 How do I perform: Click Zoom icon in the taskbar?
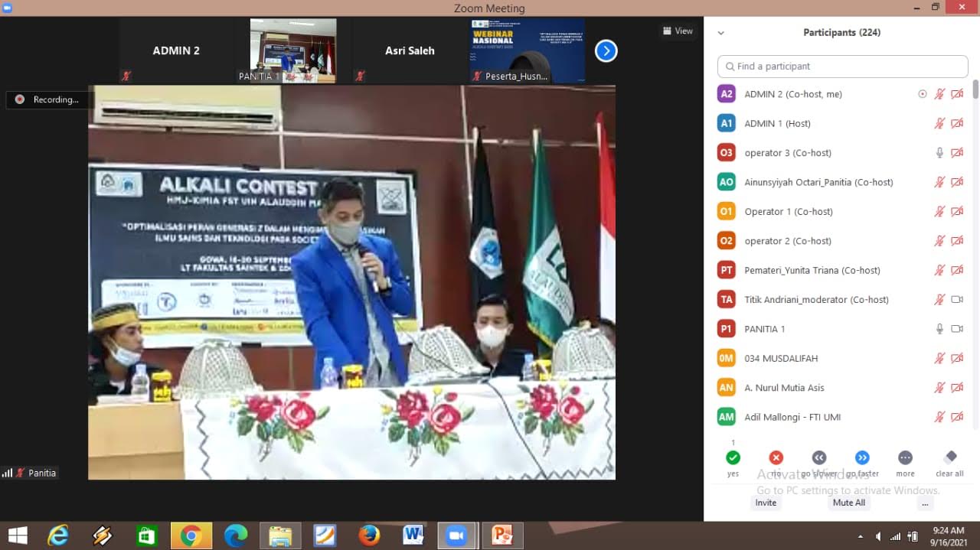point(457,535)
